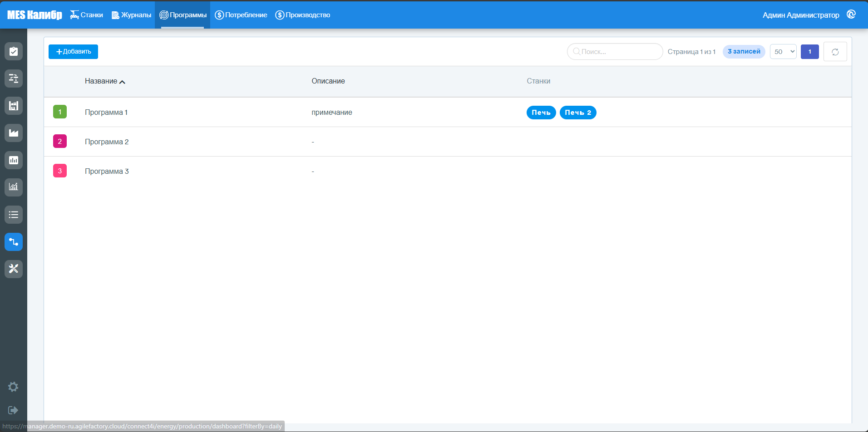Open the Станки menu label
Viewport: 868px width, 432px height.
coord(92,15)
